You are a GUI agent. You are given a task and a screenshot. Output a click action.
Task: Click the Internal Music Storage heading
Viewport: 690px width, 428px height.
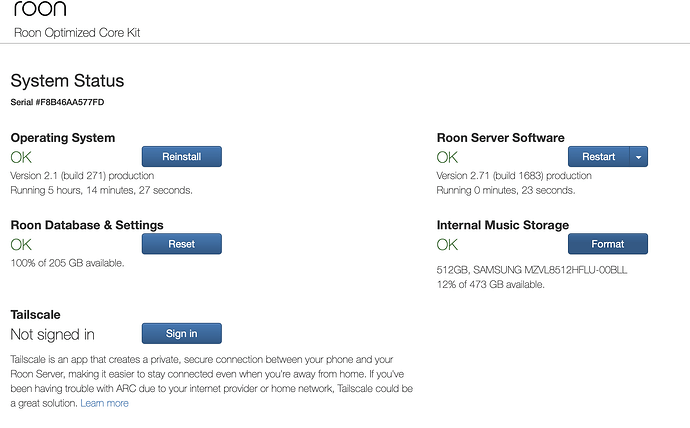click(503, 225)
